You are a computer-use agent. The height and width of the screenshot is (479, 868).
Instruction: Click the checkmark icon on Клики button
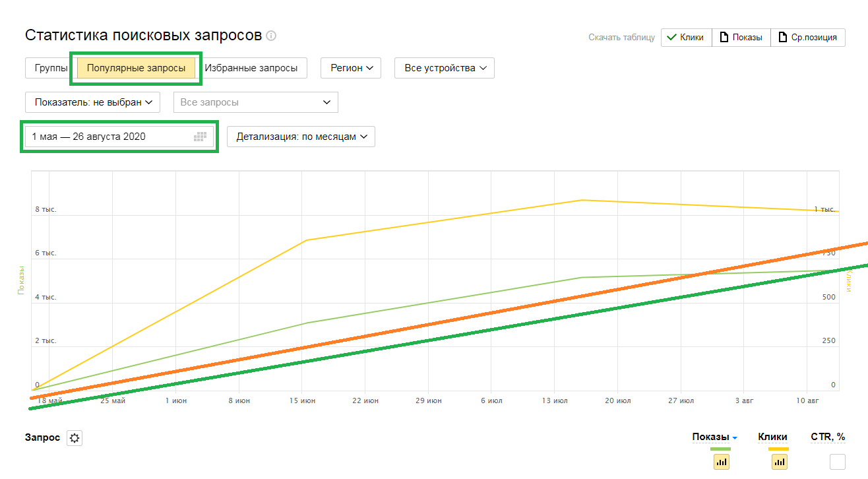point(671,38)
